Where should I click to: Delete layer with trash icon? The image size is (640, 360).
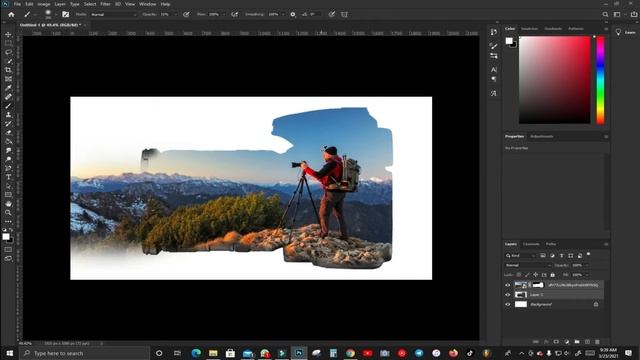coord(598,342)
